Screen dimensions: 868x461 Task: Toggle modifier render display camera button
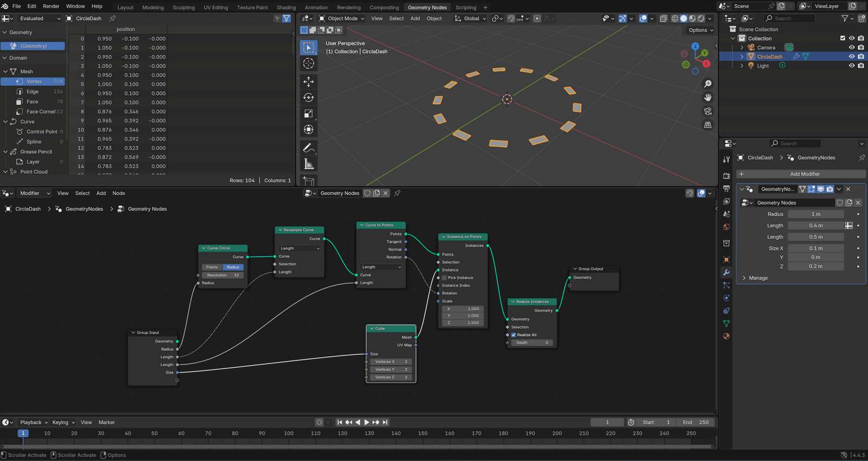(x=829, y=189)
